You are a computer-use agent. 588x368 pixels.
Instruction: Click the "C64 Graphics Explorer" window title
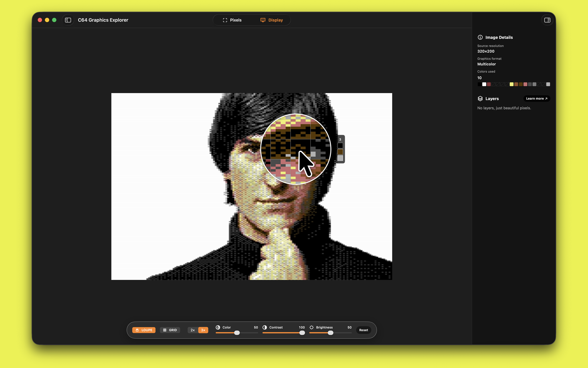point(103,20)
